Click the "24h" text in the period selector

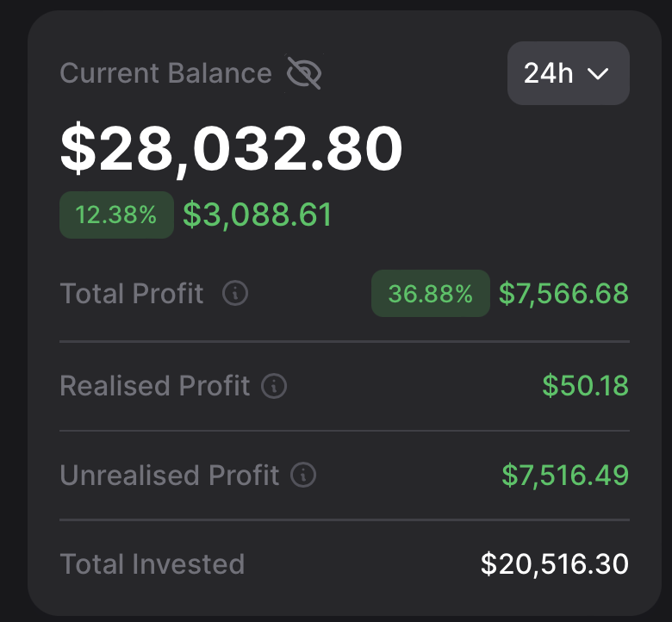548,73
